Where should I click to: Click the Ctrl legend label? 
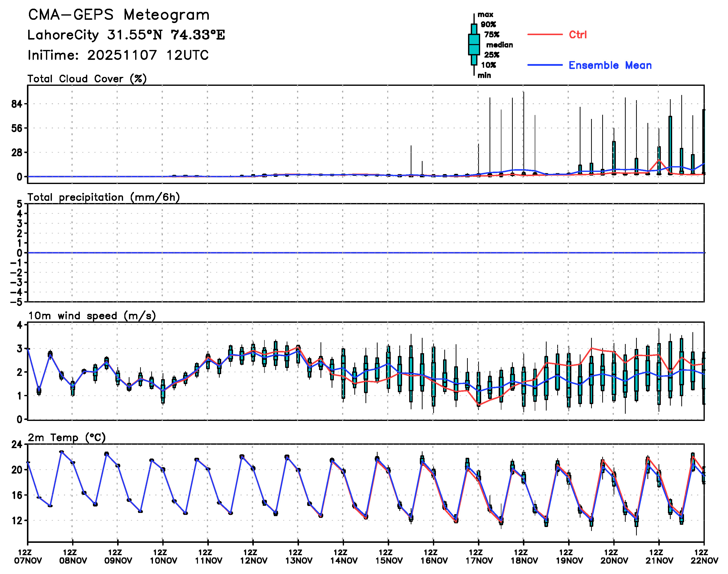click(x=578, y=35)
